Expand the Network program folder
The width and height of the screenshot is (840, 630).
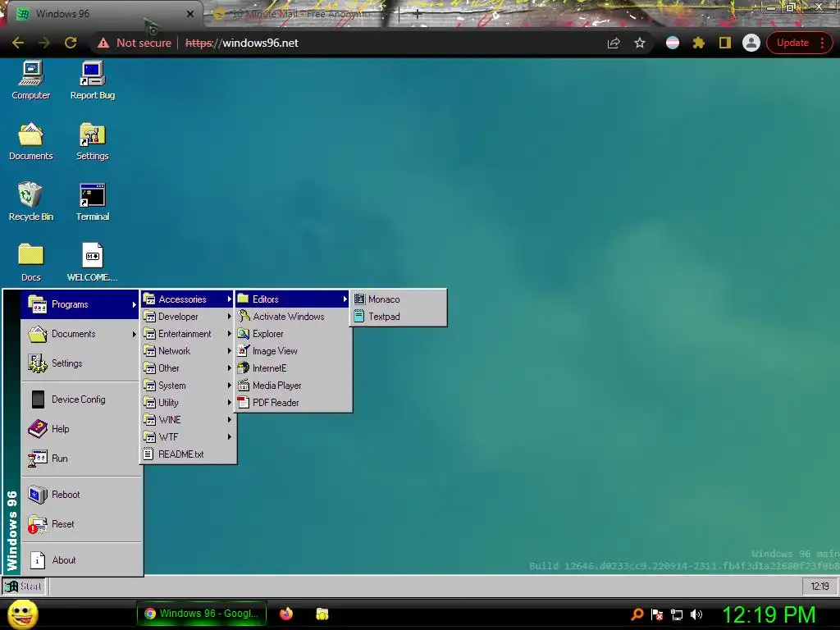pos(188,351)
